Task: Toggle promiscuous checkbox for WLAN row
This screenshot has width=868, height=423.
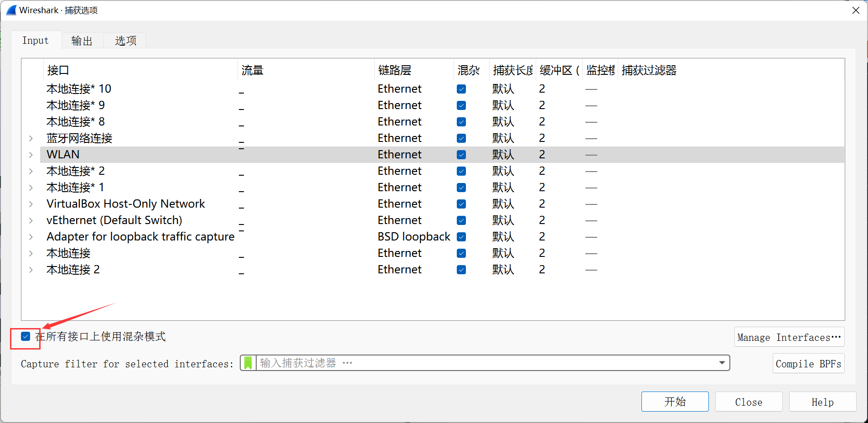Action: pyautogui.click(x=461, y=155)
